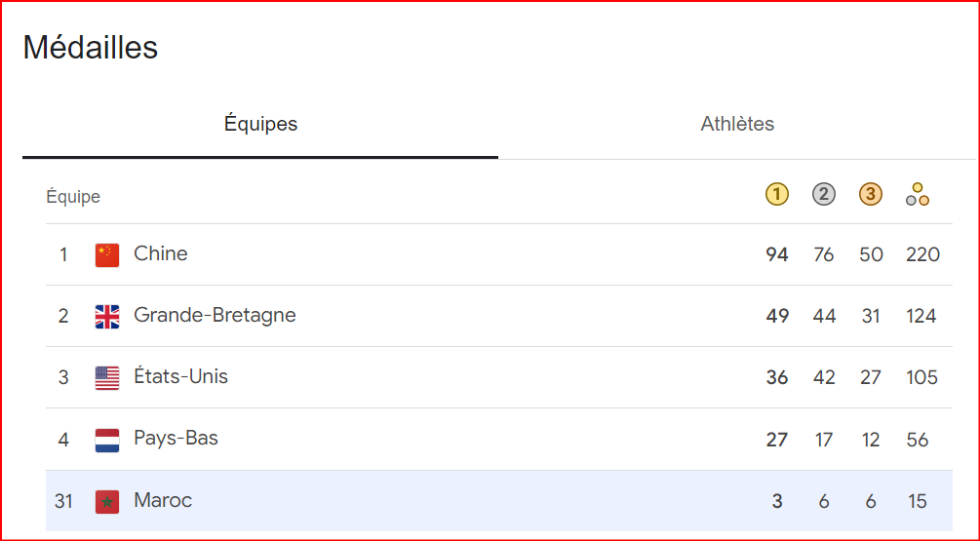Click the United States flag icon
This screenshot has height=541, width=980.
tap(107, 378)
